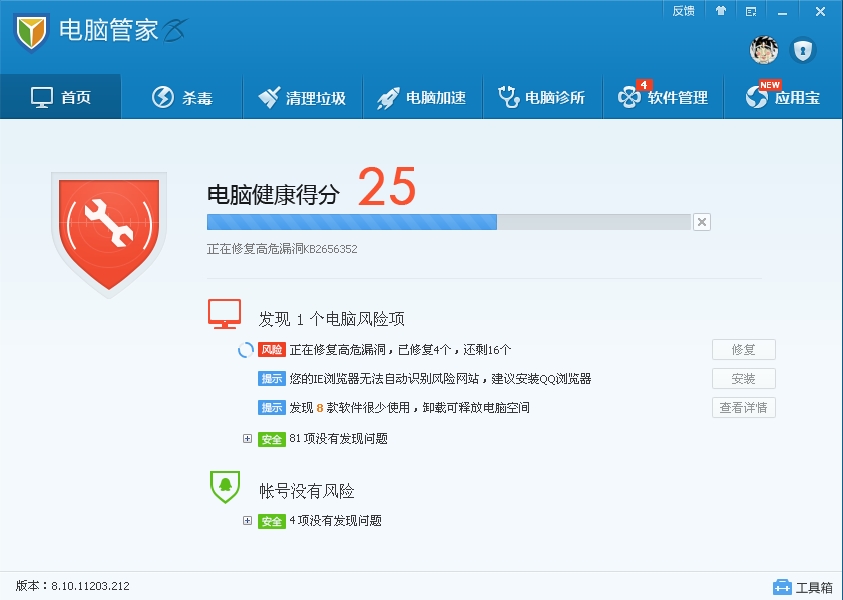This screenshot has width=843, height=600.
Task: Click the 发现 1 个电脑风险项 heading
Action: tap(332, 319)
